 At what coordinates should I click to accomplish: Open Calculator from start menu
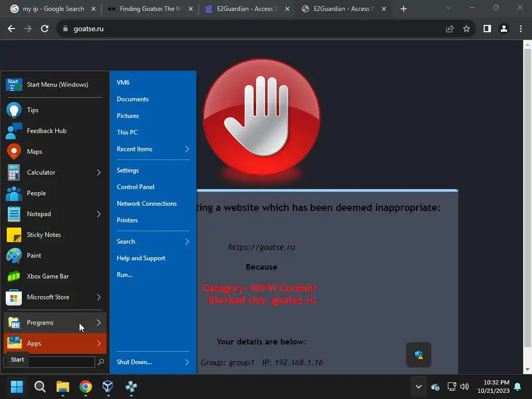[54, 172]
